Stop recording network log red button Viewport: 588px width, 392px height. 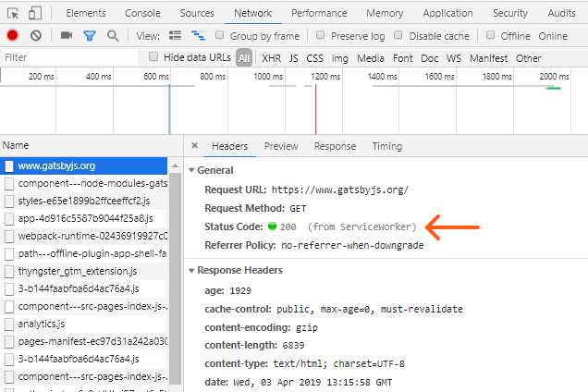(13, 35)
